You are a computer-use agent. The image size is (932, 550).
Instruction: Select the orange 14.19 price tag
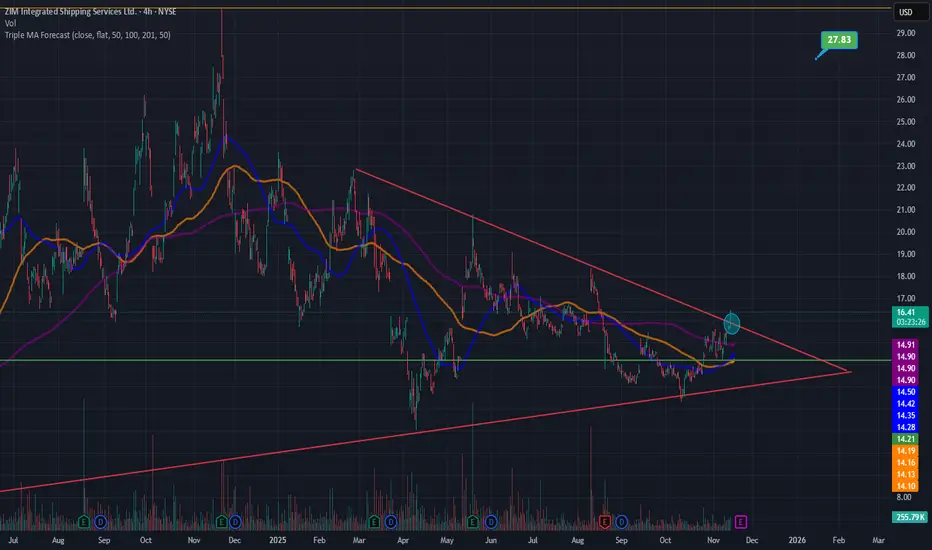pos(906,451)
